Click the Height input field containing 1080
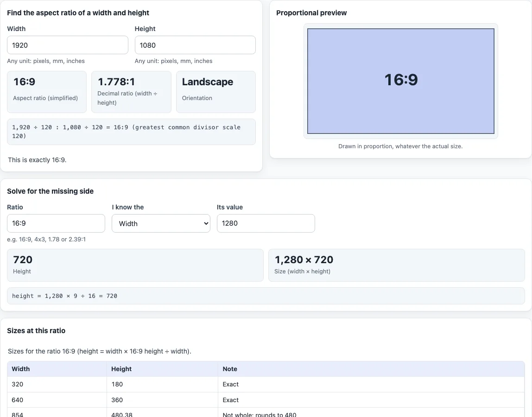The image size is (532, 417). [x=195, y=45]
